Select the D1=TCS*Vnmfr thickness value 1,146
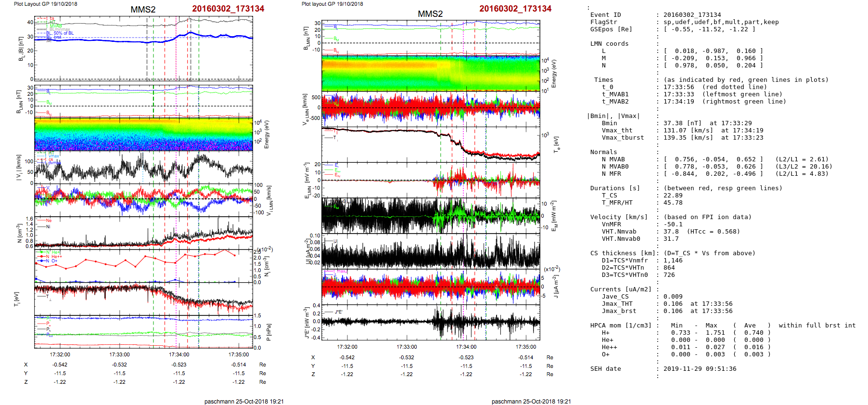 (673, 261)
